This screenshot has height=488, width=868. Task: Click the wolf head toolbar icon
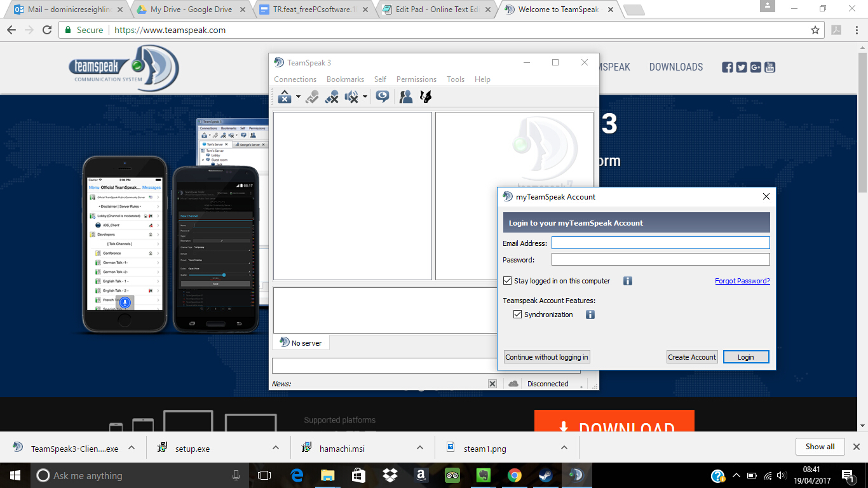pyautogui.click(x=425, y=97)
